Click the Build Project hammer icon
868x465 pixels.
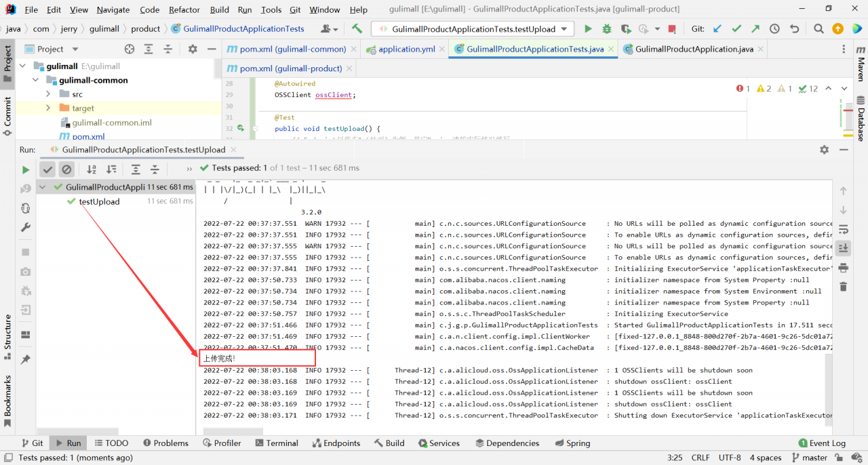(357, 29)
